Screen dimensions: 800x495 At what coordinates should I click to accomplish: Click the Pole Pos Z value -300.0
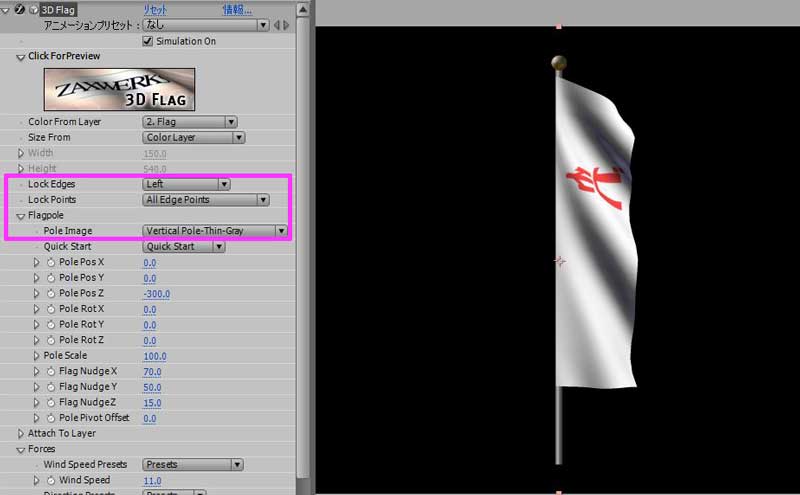[x=157, y=294]
